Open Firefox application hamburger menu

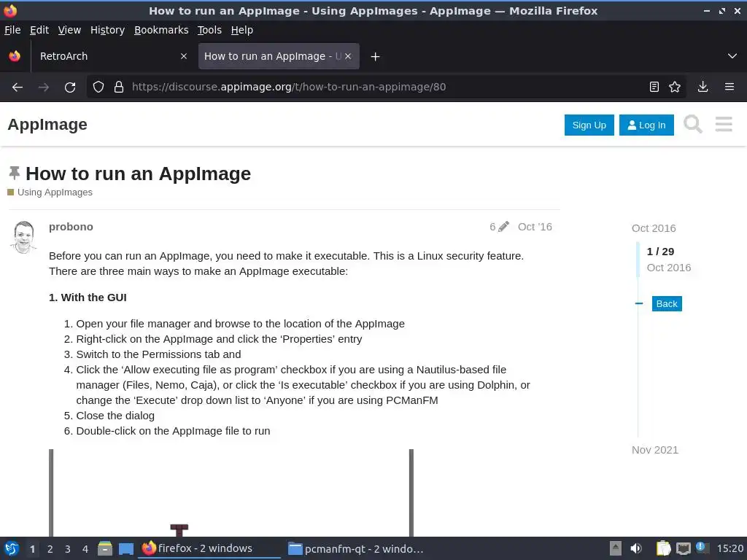tap(729, 87)
